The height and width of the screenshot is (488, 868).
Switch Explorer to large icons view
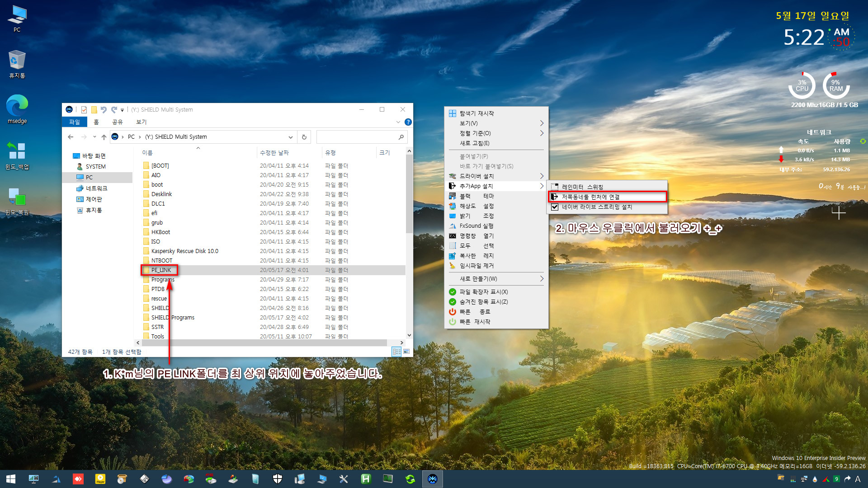406,352
